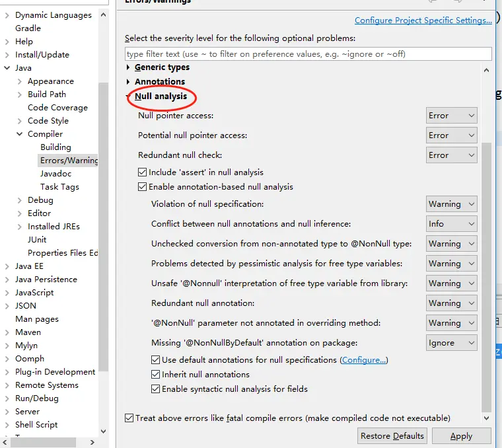Open Null pointer access severity dropdown
Screen dimensions: 502x448
(x=451, y=116)
